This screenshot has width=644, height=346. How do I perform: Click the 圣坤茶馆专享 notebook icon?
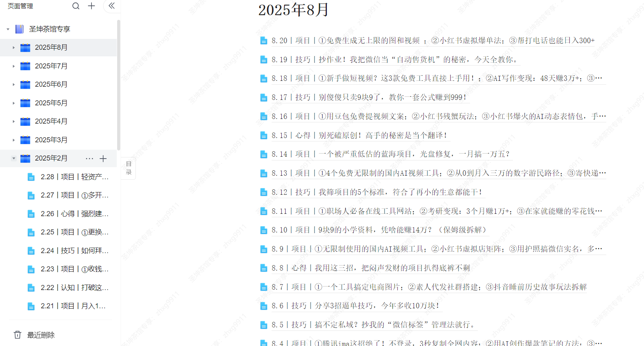pos(19,29)
